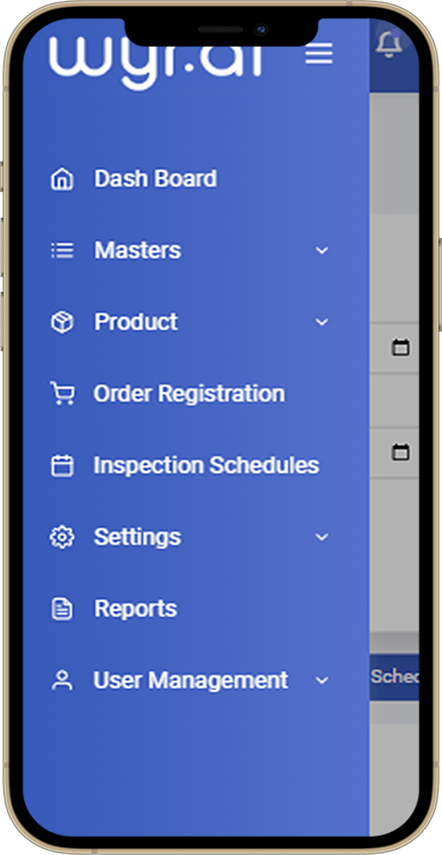This screenshot has height=855, width=442.
Task: Click the Masters list icon
Action: pyautogui.click(x=62, y=251)
